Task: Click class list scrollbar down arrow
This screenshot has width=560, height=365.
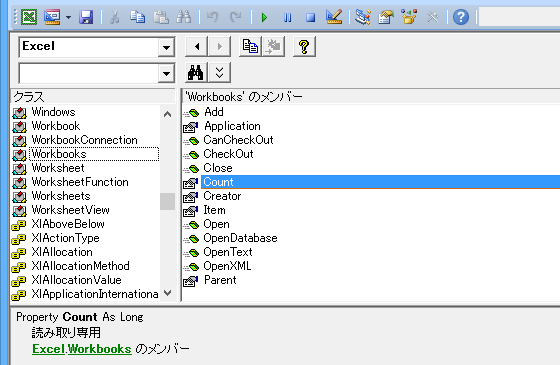Action: point(167,293)
